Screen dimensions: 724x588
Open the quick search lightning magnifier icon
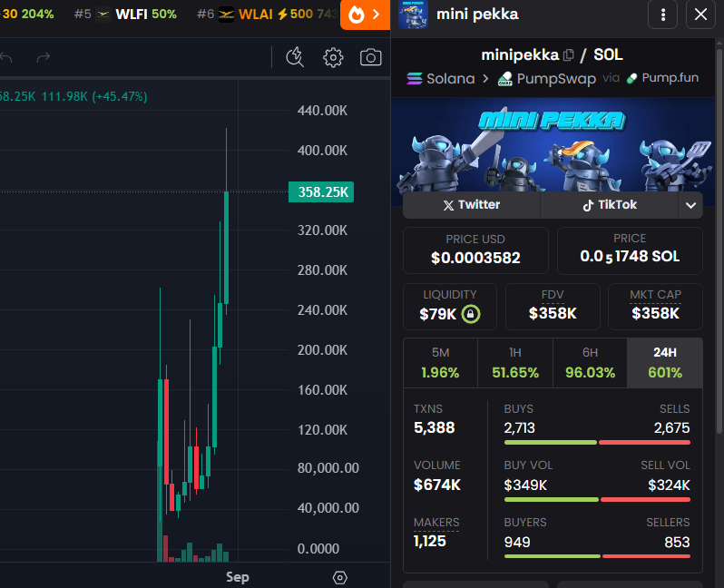pos(295,58)
